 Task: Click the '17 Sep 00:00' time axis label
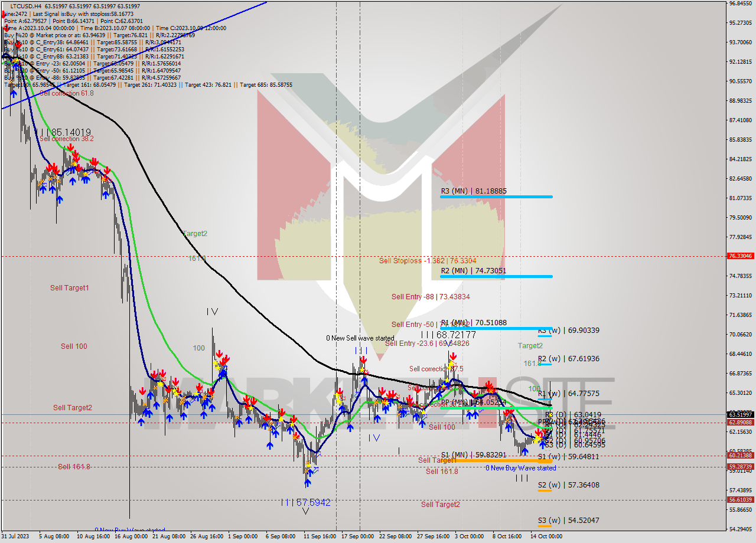click(x=358, y=537)
